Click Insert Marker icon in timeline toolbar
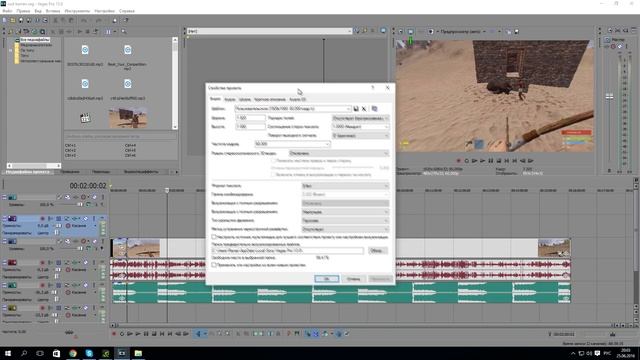Viewport: 640px width, 360px height. pos(289,334)
